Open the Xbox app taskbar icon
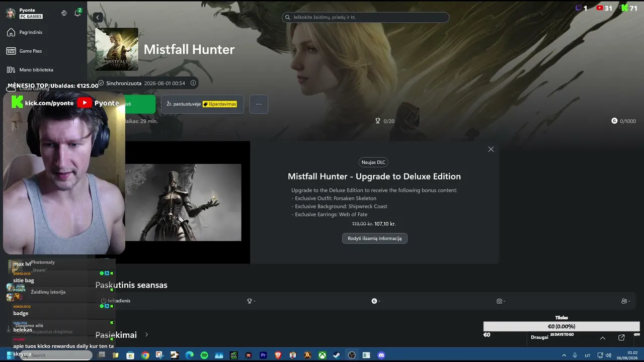This screenshot has width=644, height=362. tap(322, 355)
